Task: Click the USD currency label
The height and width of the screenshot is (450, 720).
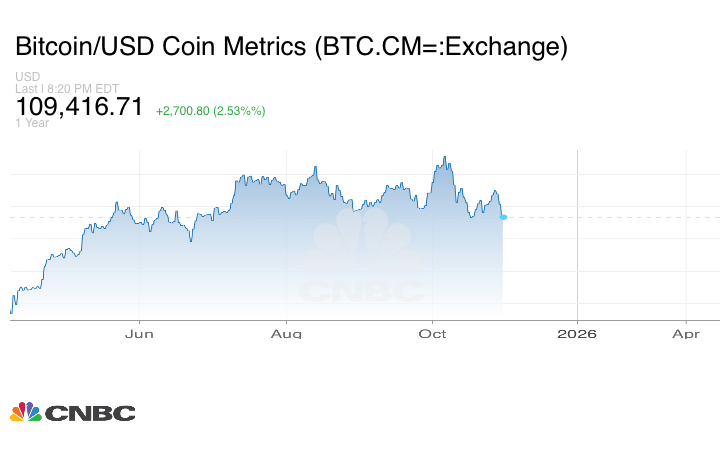Action: (x=27, y=76)
